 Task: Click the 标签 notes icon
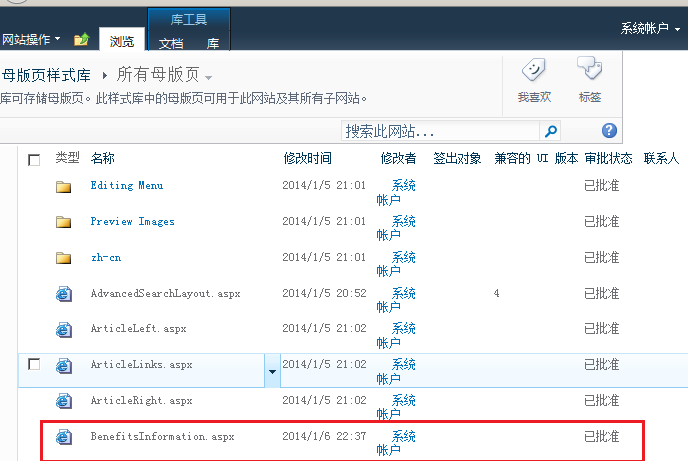pyautogui.click(x=589, y=68)
